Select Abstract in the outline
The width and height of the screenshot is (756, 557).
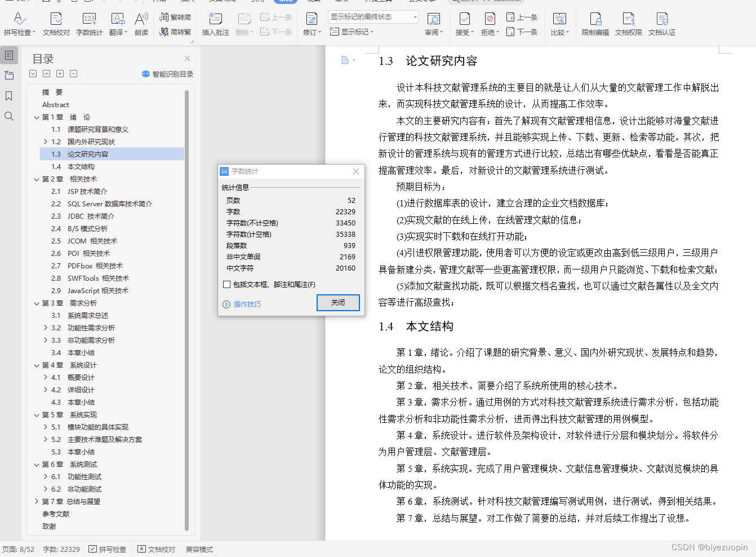point(55,105)
